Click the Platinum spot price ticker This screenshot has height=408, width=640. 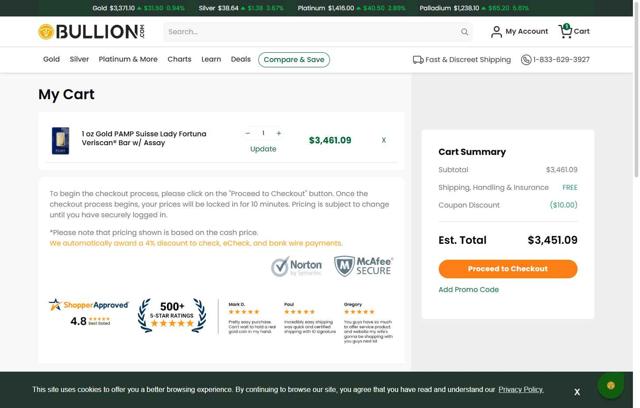click(351, 8)
